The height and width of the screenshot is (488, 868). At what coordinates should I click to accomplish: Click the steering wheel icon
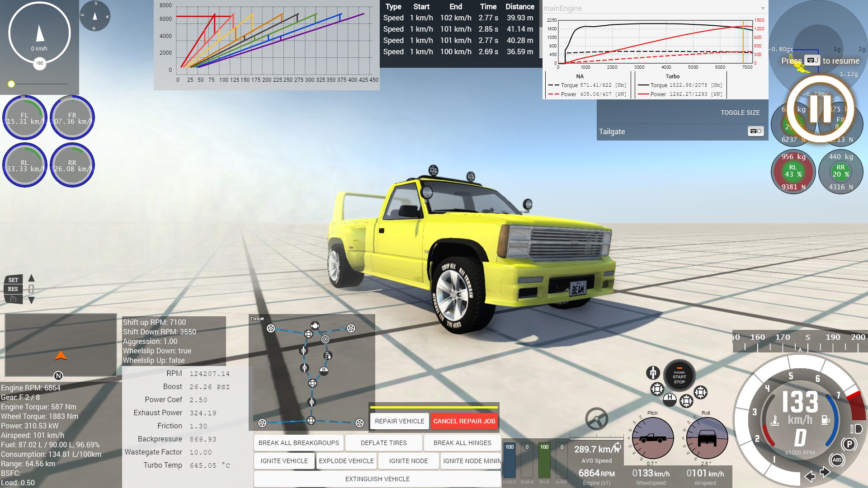tap(597, 419)
